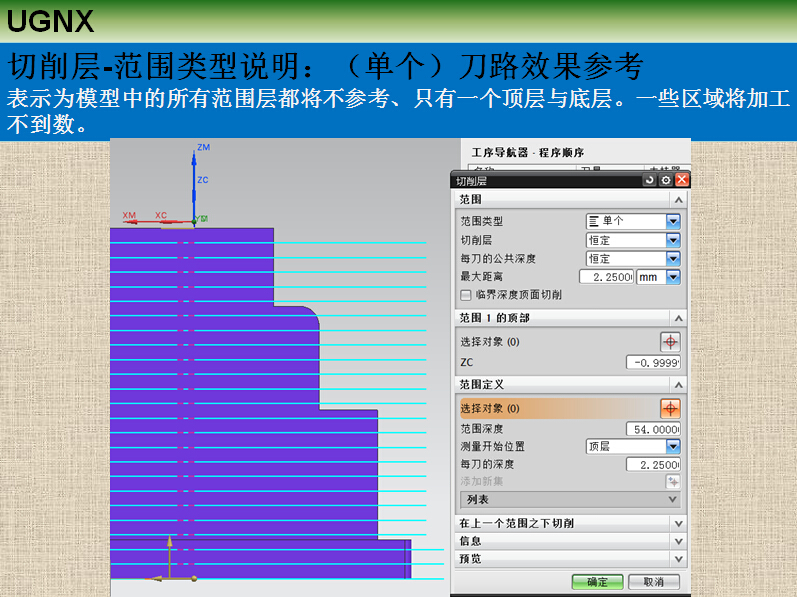Click the XC axis label in the viewport
The width and height of the screenshot is (797, 597).
(x=161, y=215)
